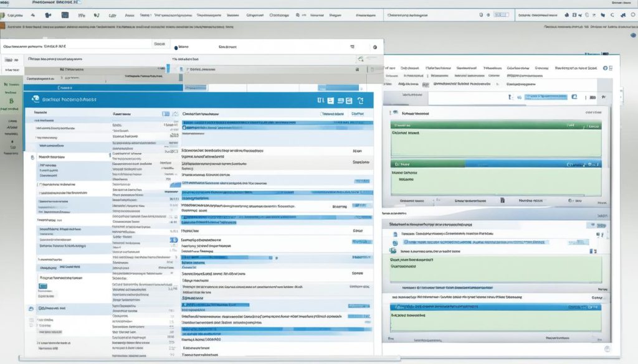This screenshot has width=638, height=364.
Task: Click the blue eye-shaped icon beside the rear window
Action: (x=633, y=35)
